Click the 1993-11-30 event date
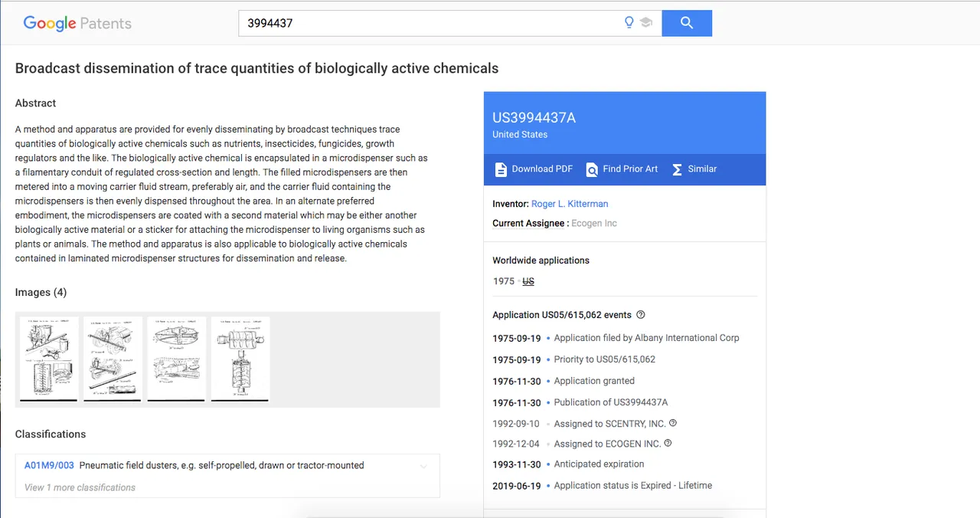980x518 pixels. click(517, 464)
